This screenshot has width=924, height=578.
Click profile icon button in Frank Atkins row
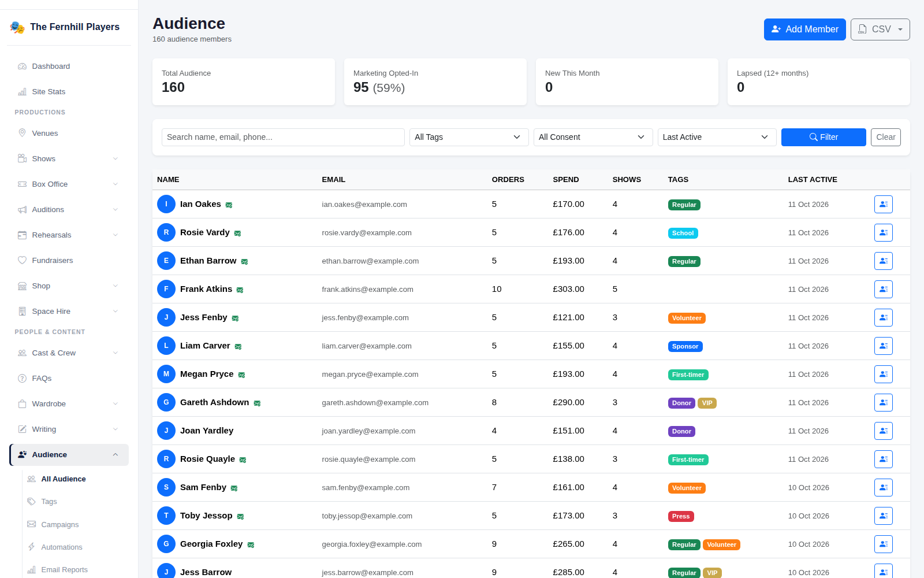click(x=883, y=289)
